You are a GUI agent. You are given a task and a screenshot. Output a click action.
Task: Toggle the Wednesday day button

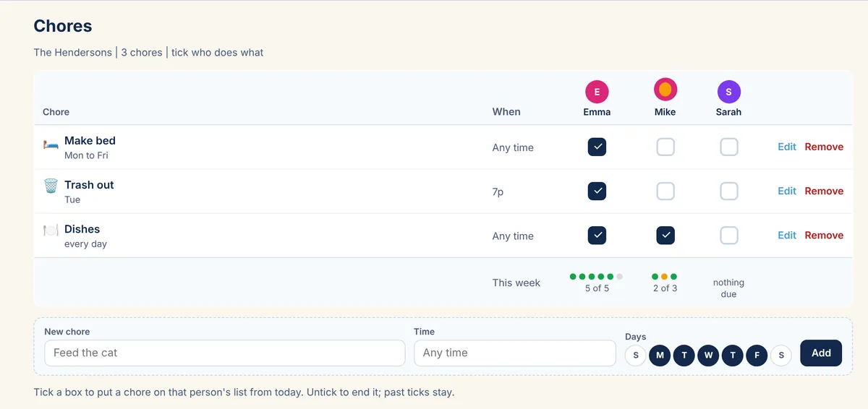click(708, 355)
